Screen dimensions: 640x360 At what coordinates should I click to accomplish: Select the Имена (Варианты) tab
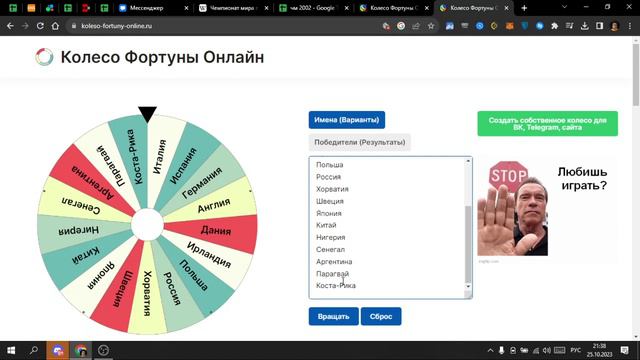pos(347,120)
